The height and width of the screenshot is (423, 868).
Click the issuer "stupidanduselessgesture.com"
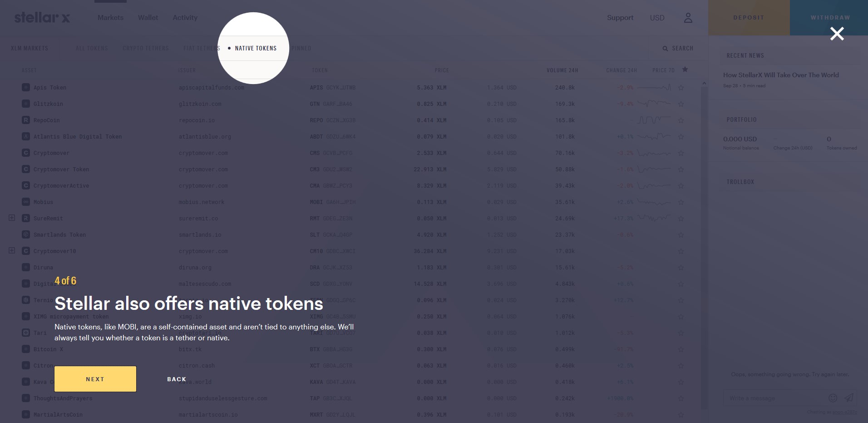(223, 398)
